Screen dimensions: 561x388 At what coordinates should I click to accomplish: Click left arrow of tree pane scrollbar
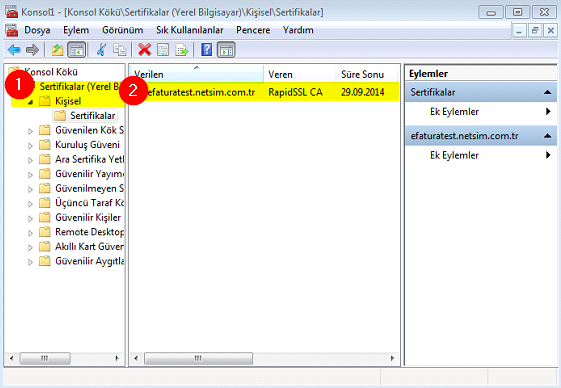point(11,358)
